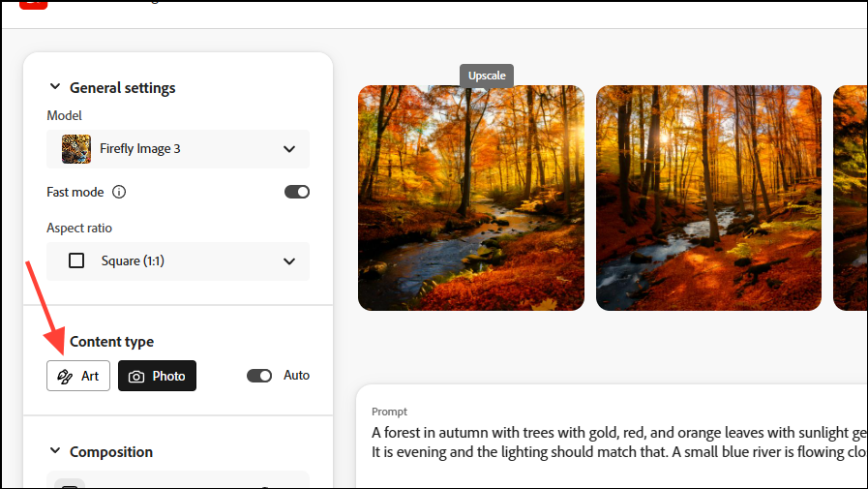868x489 pixels.
Task: Open the Square (1:1) aspect ratio dropdown
Action: coord(178,260)
